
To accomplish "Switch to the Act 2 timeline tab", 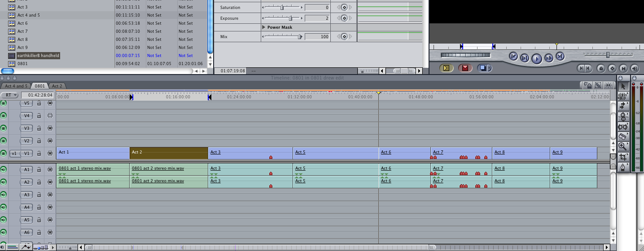I will pos(57,86).
